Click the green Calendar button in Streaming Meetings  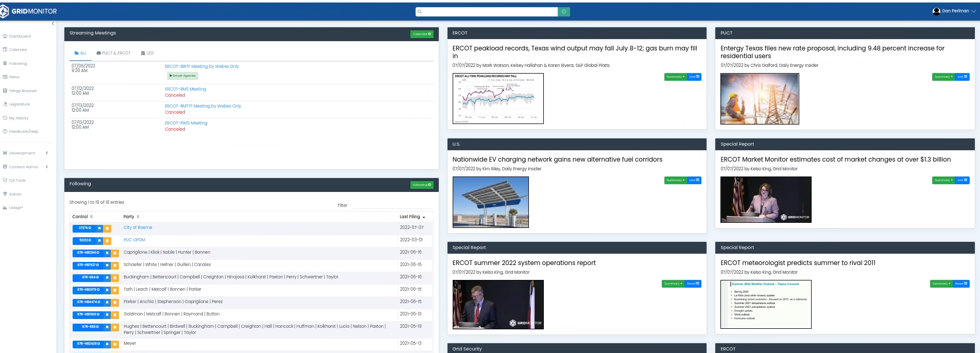coord(422,34)
